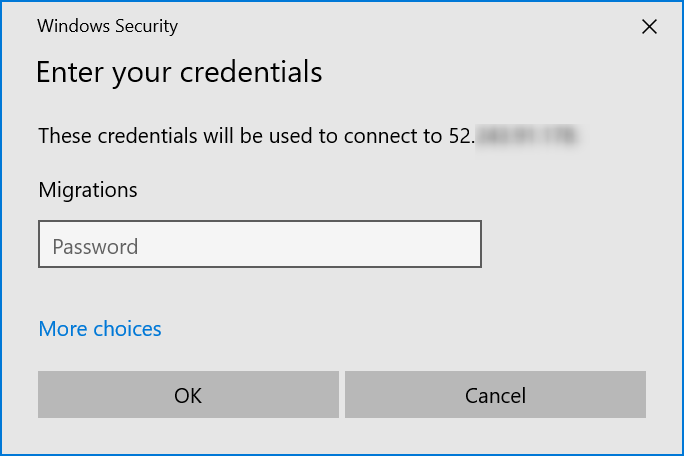Select the Password placeholder text

point(95,246)
